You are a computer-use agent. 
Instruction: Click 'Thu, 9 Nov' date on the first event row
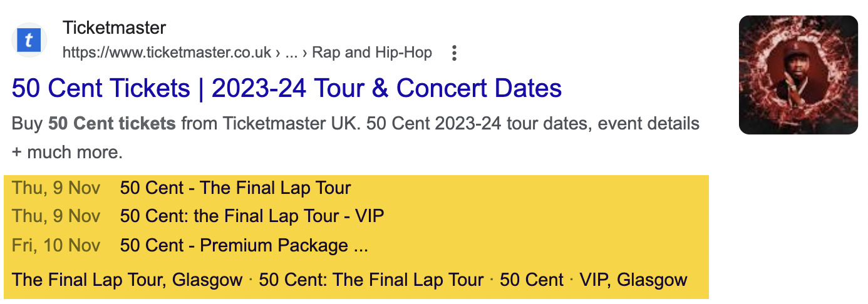56,188
